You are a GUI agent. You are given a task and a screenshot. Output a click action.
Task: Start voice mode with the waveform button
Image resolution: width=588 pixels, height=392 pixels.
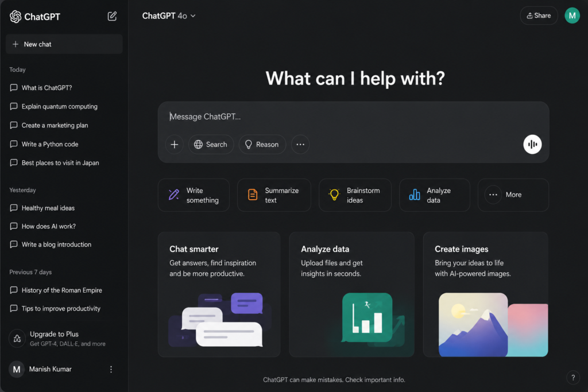[x=532, y=144]
